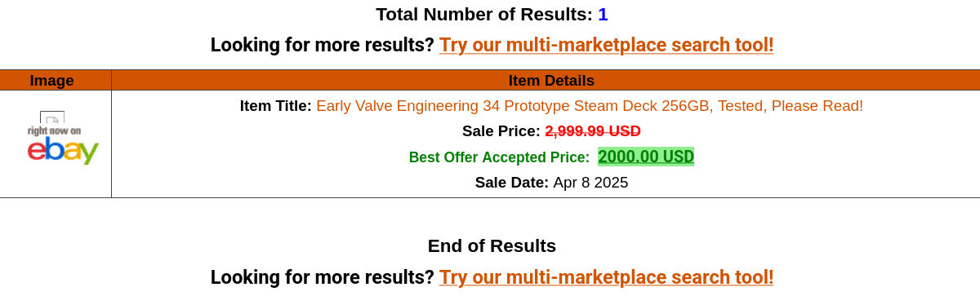
Task: Click the Sale Date label
Action: coord(511,183)
